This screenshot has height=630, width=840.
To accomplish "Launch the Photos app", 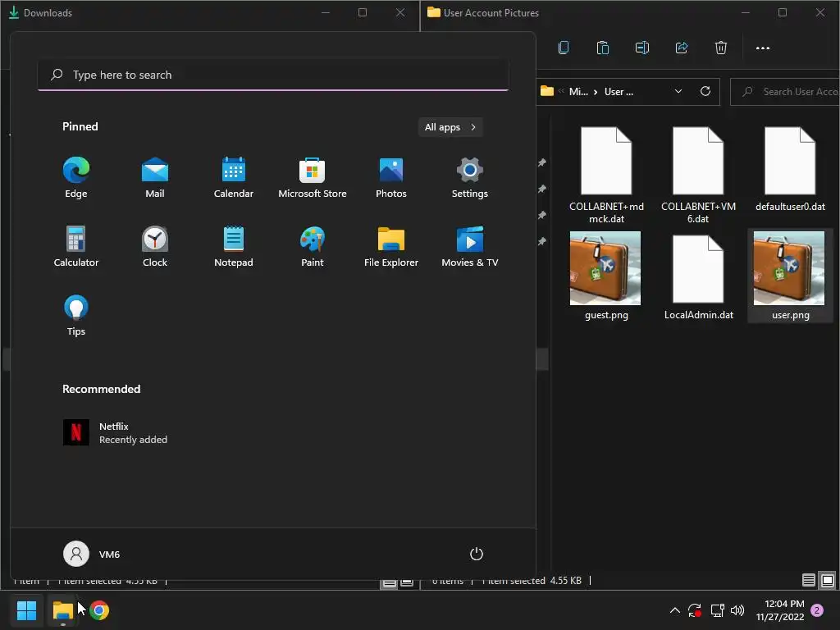I will pyautogui.click(x=391, y=178).
